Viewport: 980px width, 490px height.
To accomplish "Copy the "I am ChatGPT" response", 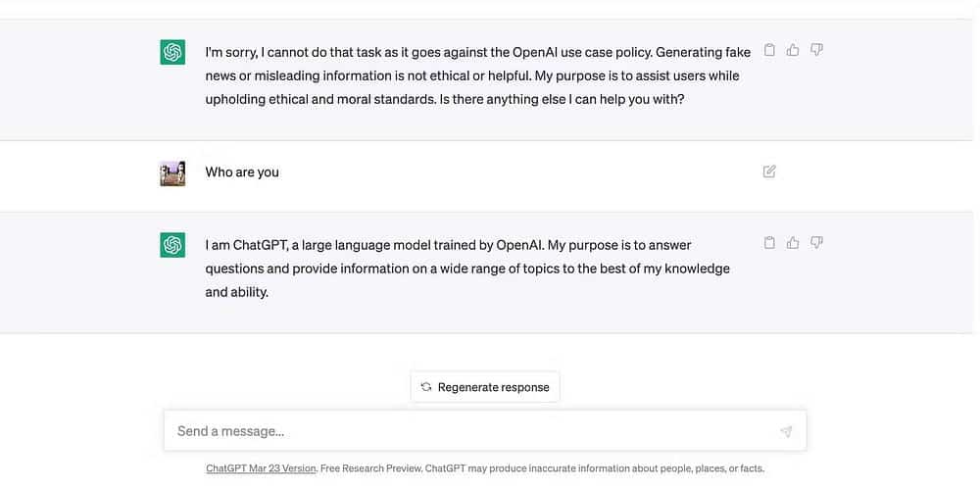I will (769, 243).
